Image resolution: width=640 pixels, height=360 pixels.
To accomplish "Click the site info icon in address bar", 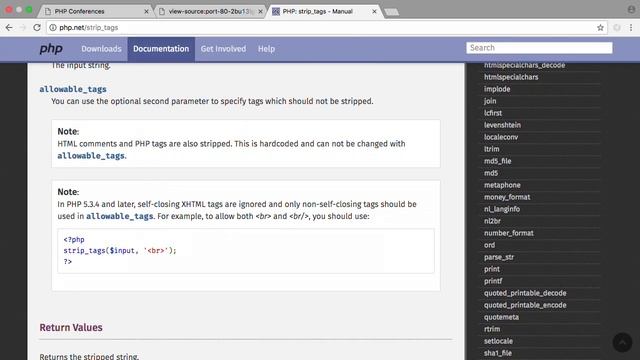I will click(x=53, y=27).
